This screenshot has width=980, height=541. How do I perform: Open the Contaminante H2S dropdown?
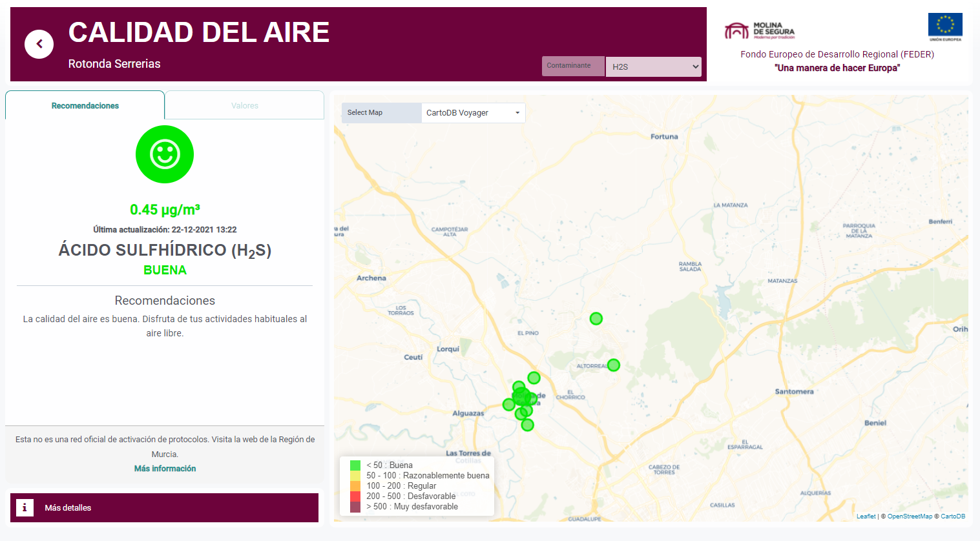coord(653,66)
